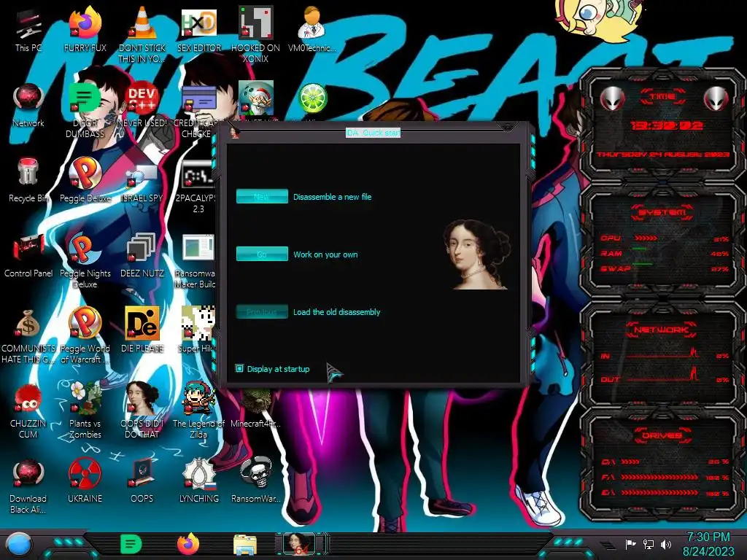Click the RAM usage row in SYSTEM widget
The width and height of the screenshot is (747, 560).
point(664,253)
